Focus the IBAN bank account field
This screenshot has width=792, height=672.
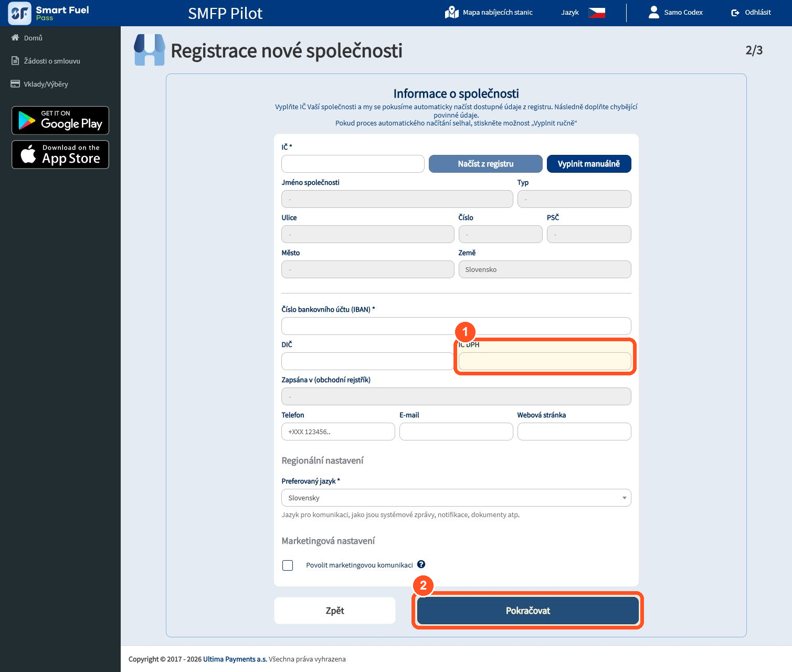click(456, 326)
